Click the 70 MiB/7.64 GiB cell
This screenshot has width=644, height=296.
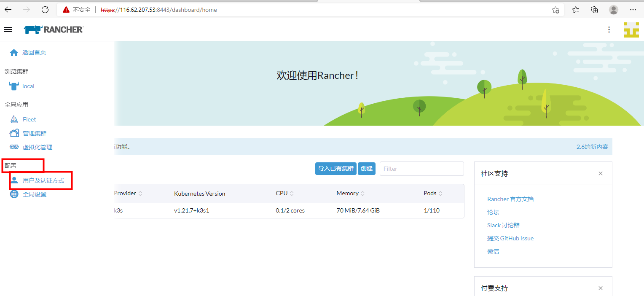point(358,210)
